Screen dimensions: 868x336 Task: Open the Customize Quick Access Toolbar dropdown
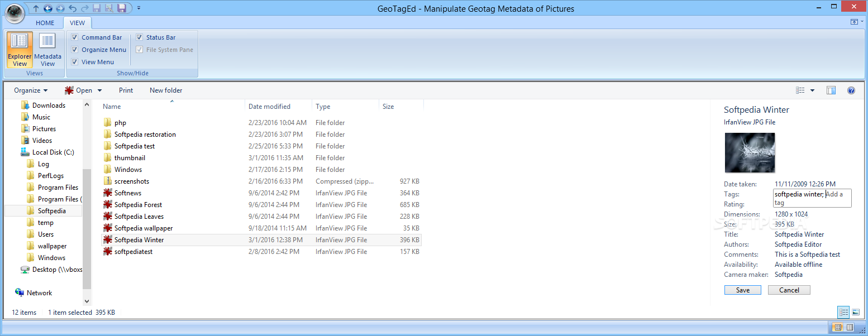click(x=139, y=8)
